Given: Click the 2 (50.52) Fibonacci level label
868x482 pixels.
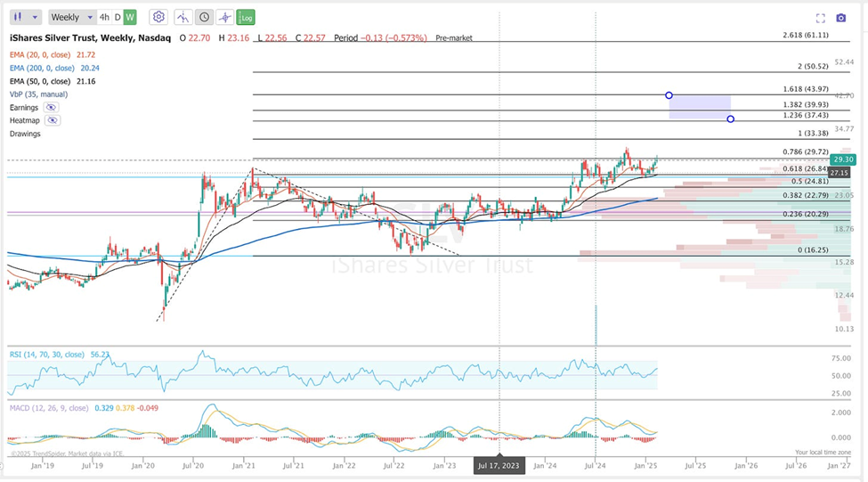Looking at the screenshot, I should (x=813, y=66).
